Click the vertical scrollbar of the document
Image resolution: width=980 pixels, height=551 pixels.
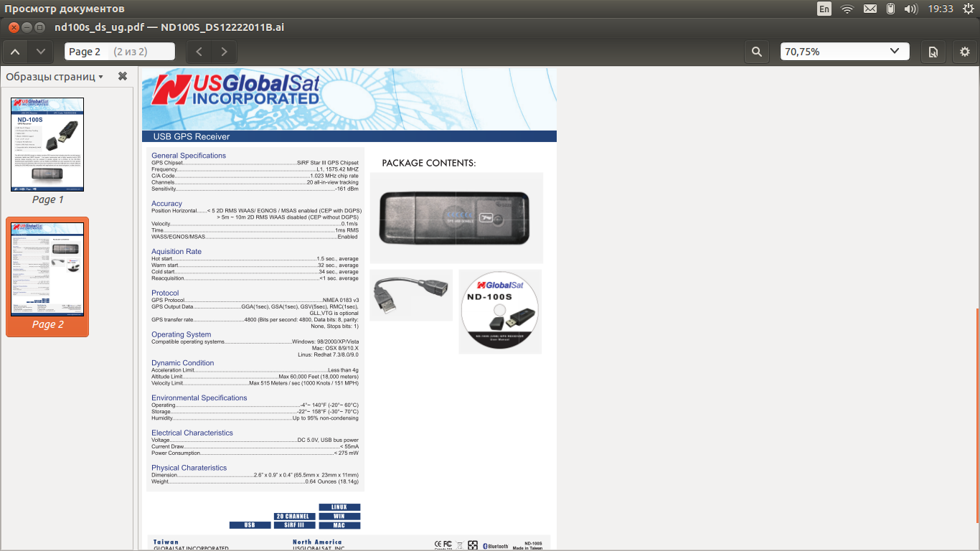coord(976,416)
